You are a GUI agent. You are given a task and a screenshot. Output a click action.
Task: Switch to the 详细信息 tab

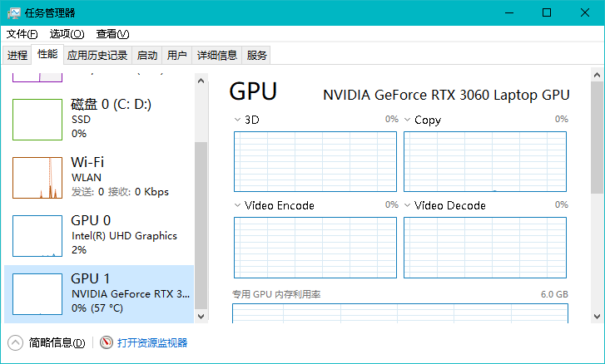(x=216, y=56)
